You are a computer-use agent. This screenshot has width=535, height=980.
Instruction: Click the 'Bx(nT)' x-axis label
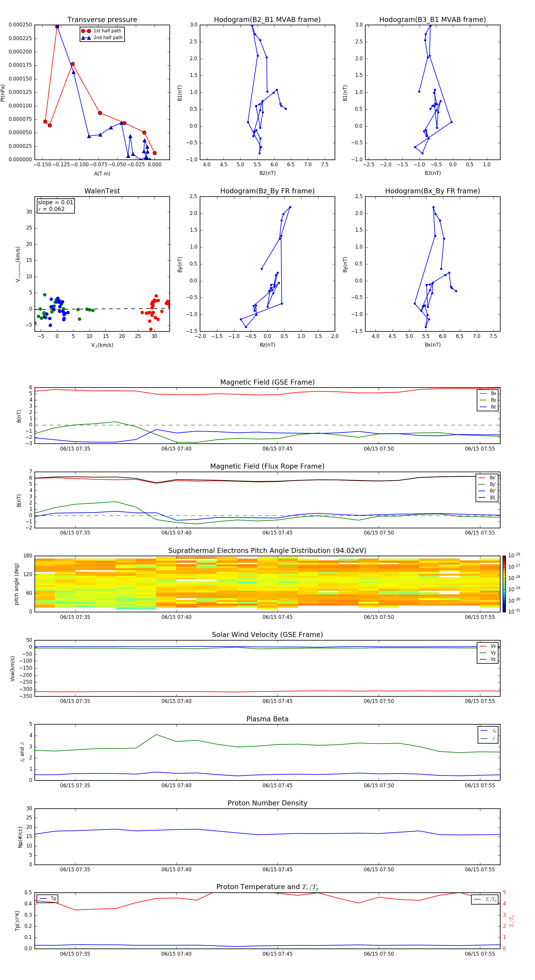tap(432, 345)
